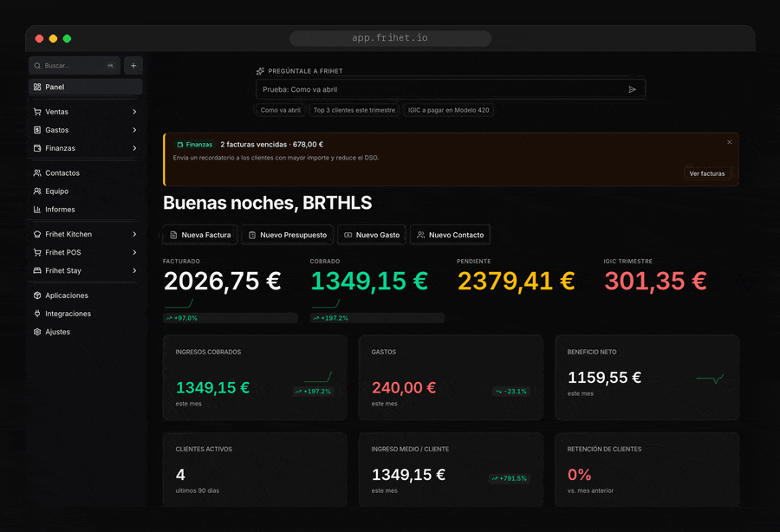This screenshot has width=780, height=532.
Task: Open the Contactos section
Action: click(86, 173)
